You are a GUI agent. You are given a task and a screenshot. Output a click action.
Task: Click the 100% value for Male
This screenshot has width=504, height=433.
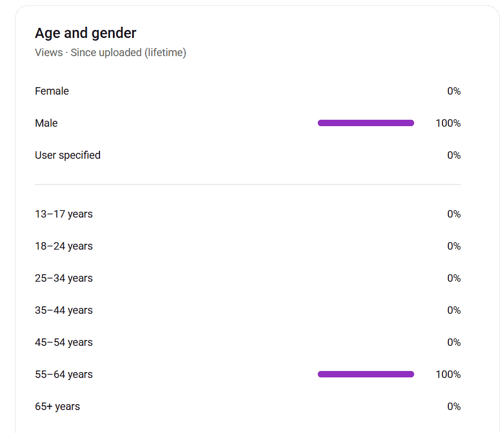(x=448, y=123)
